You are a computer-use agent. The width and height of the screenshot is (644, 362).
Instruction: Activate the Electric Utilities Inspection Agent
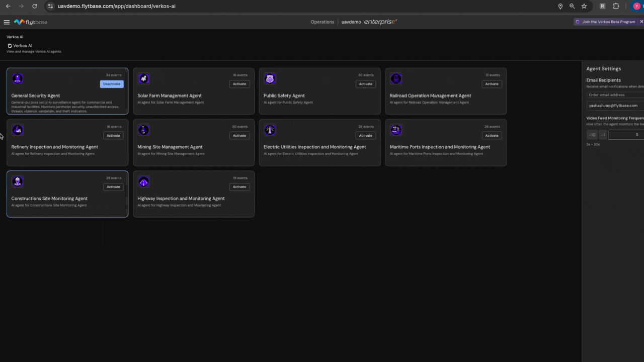pyautogui.click(x=366, y=135)
